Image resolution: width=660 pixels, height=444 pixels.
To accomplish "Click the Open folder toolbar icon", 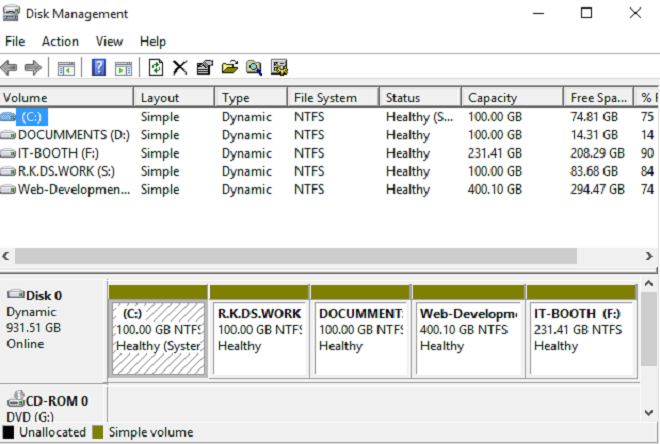I will coord(230,68).
